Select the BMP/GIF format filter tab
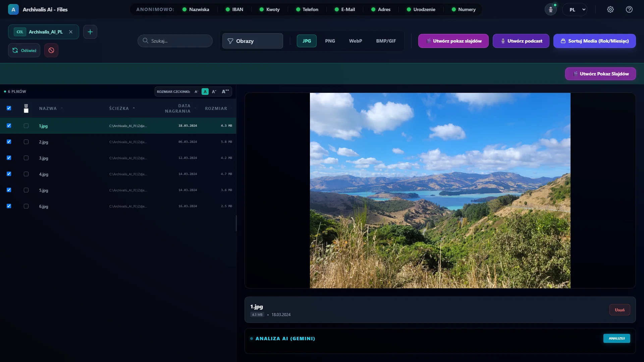This screenshot has width=644, height=362. (x=386, y=41)
